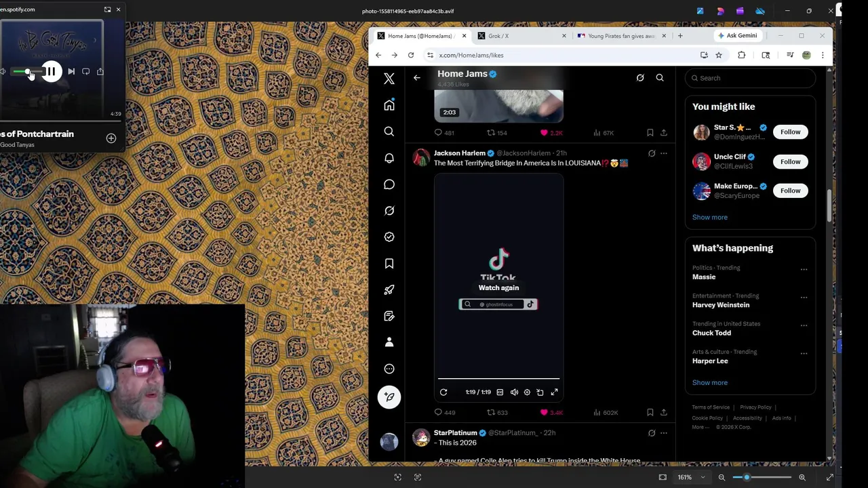Go back using arrow beside Home Jams
The height and width of the screenshot is (488, 868).
point(417,78)
